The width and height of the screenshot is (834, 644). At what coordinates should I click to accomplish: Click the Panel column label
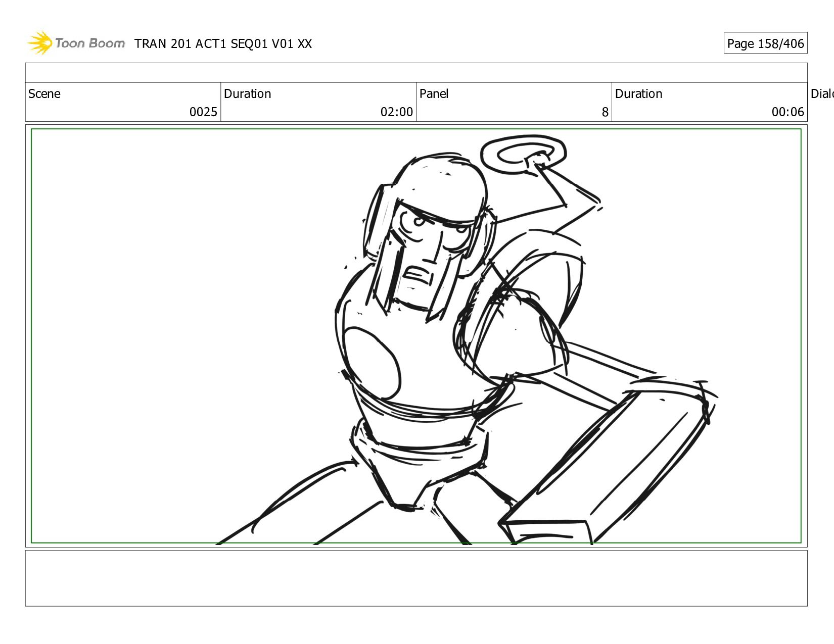click(x=434, y=94)
